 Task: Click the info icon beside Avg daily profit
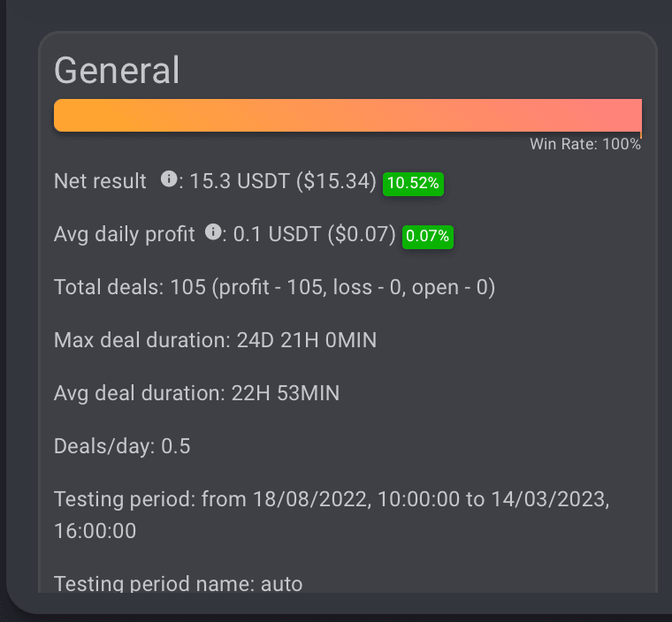coord(212,232)
